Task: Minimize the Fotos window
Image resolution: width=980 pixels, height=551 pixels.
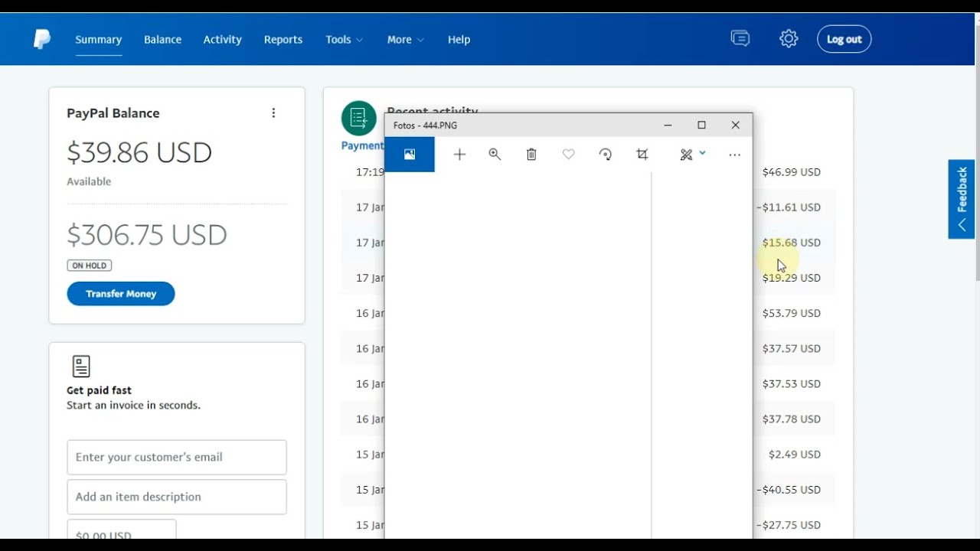Action: (668, 125)
